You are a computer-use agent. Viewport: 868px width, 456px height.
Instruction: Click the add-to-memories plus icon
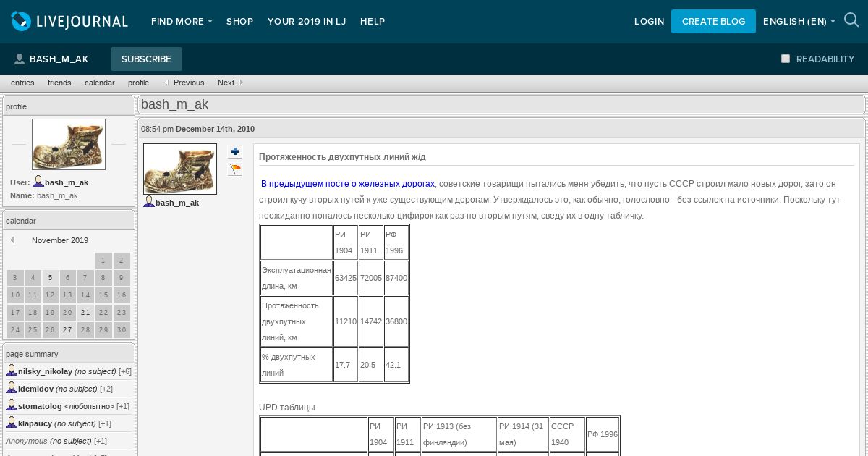pyautogui.click(x=235, y=152)
